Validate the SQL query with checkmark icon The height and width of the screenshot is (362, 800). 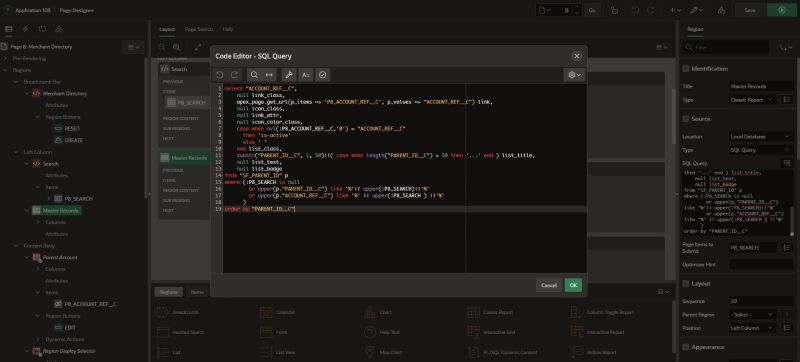point(322,75)
